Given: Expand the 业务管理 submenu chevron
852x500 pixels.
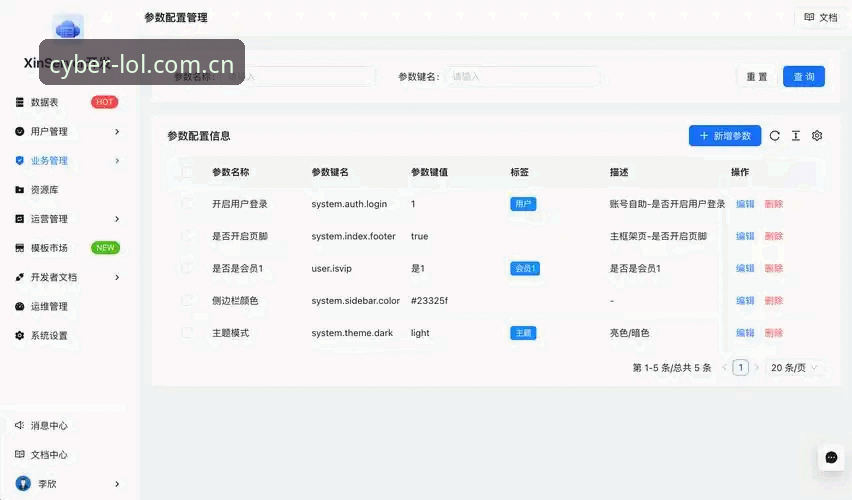Looking at the screenshot, I should [x=117, y=160].
